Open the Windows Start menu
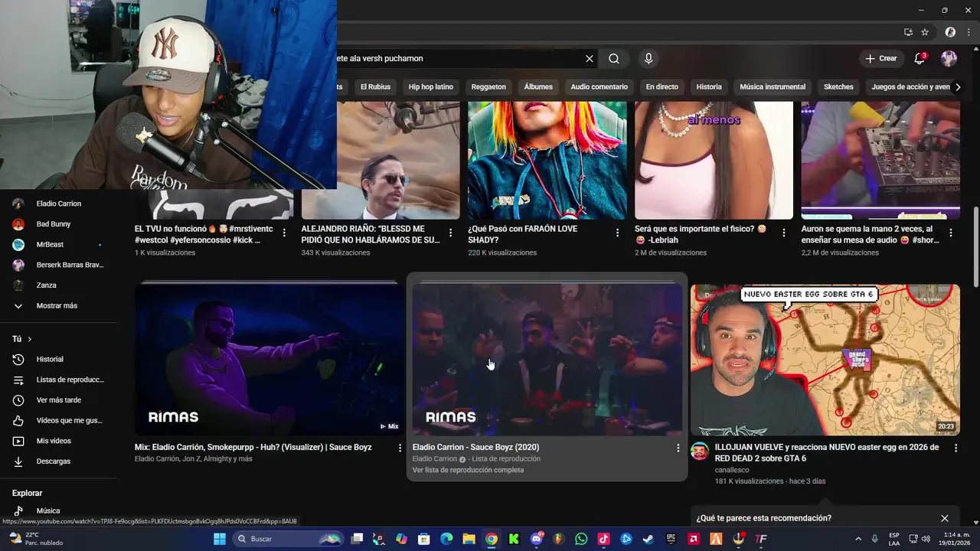 (219, 539)
